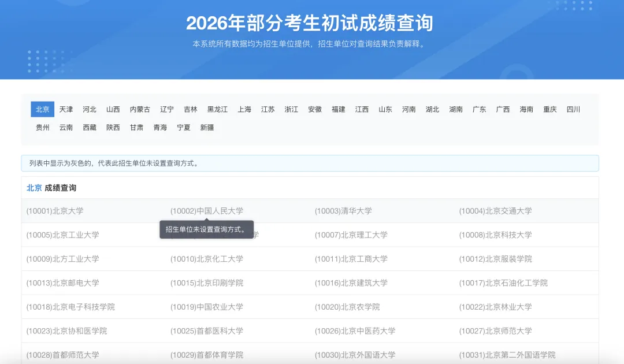Select the 内蒙古 tab
Viewport: 624px width, 364px height.
[x=140, y=109]
